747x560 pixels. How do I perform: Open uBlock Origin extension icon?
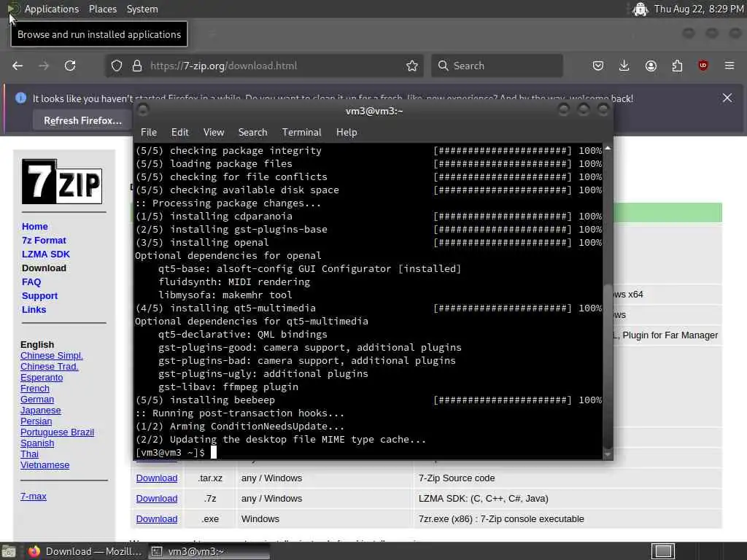click(x=703, y=66)
